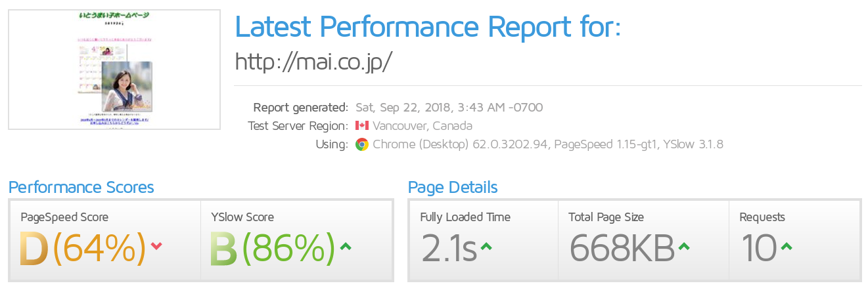
Task: Click the Chrome browser icon
Action: point(361,144)
